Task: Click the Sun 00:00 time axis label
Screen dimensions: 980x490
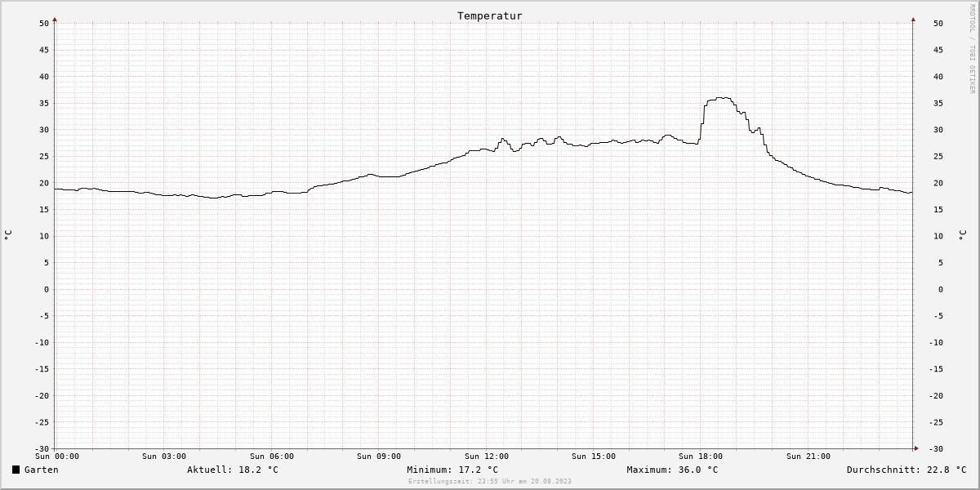Action: pyautogui.click(x=57, y=457)
